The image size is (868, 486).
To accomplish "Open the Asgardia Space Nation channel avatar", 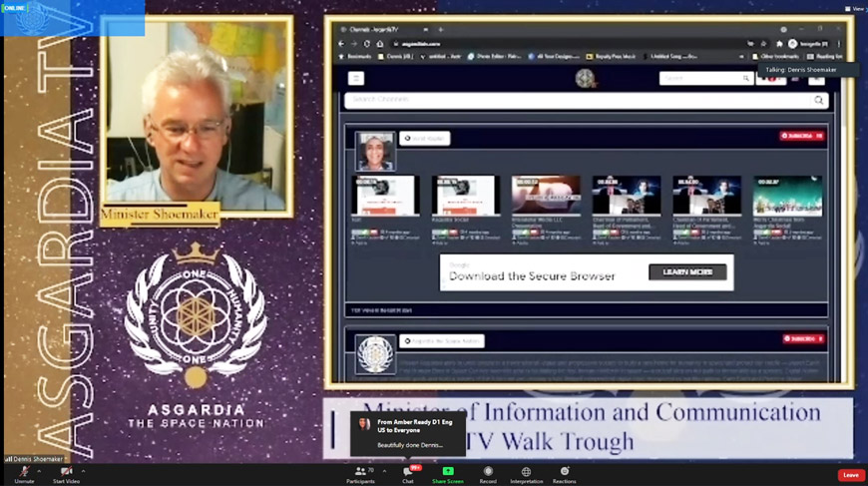I will [375, 354].
